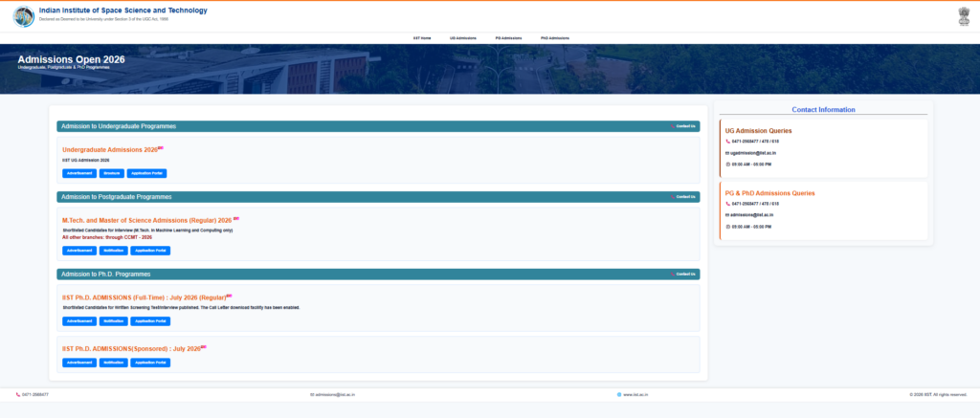Open IIST Home in the navigation bar

(x=422, y=38)
